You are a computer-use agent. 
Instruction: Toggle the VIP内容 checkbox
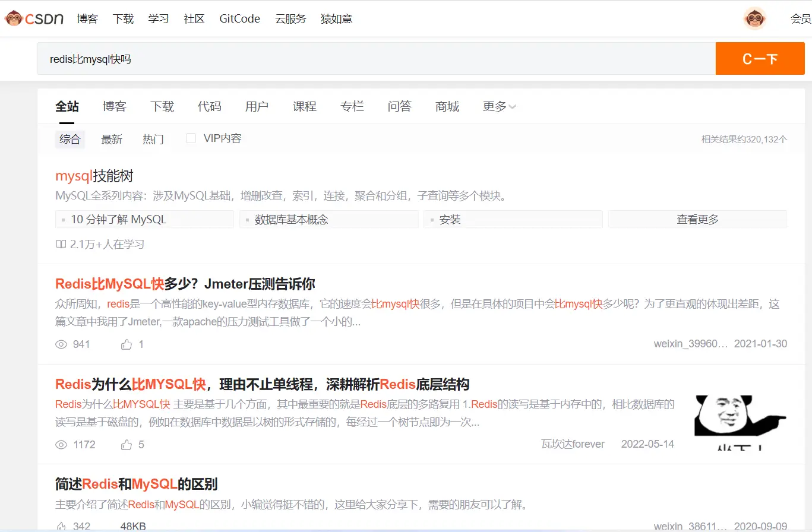tap(191, 138)
